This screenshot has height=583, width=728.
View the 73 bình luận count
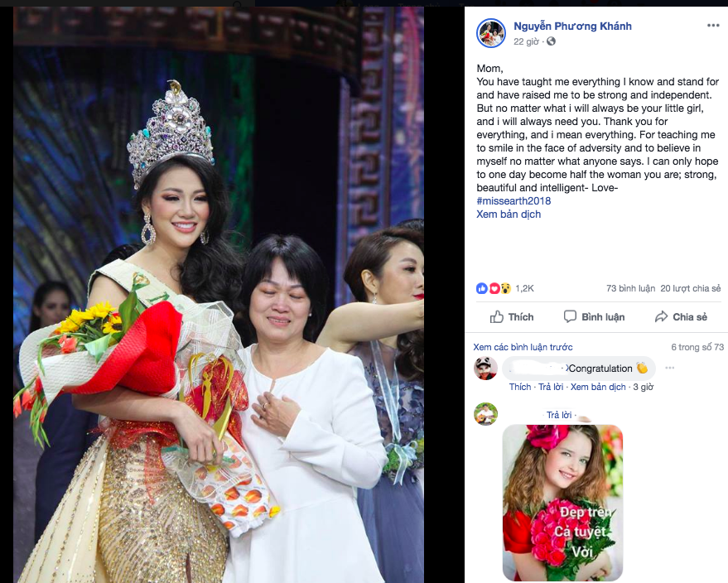coord(630,288)
